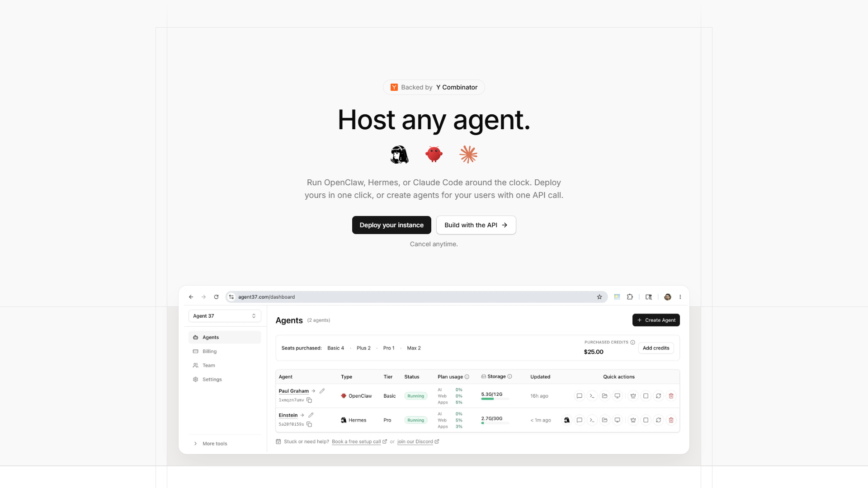
Task: Open file browser for Einstein agent
Action: [604, 420]
